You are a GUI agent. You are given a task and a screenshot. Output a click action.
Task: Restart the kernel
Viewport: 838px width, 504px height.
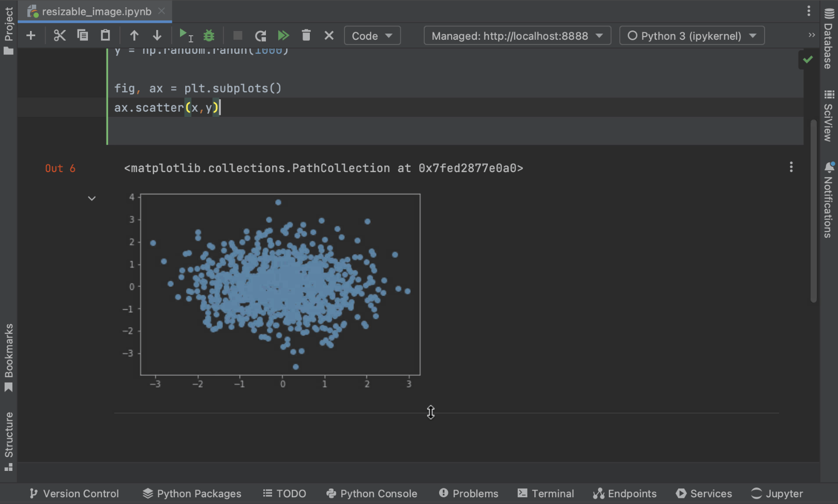261,36
